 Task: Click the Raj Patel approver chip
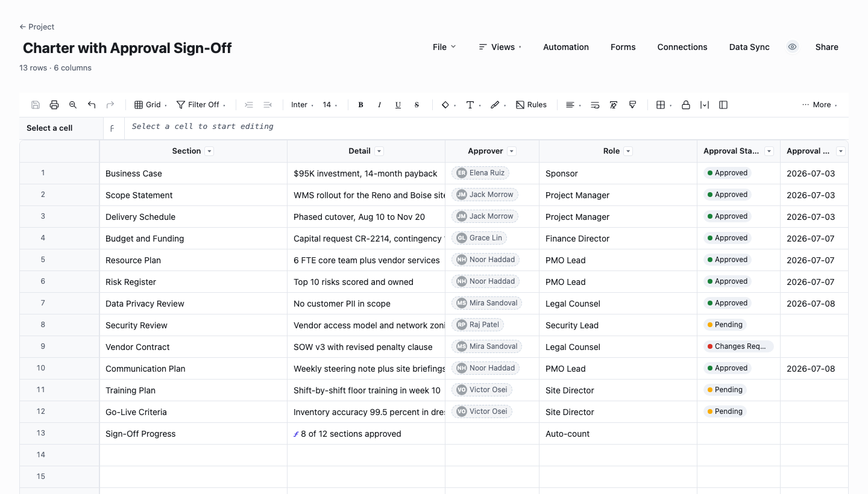click(x=478, y=325)
